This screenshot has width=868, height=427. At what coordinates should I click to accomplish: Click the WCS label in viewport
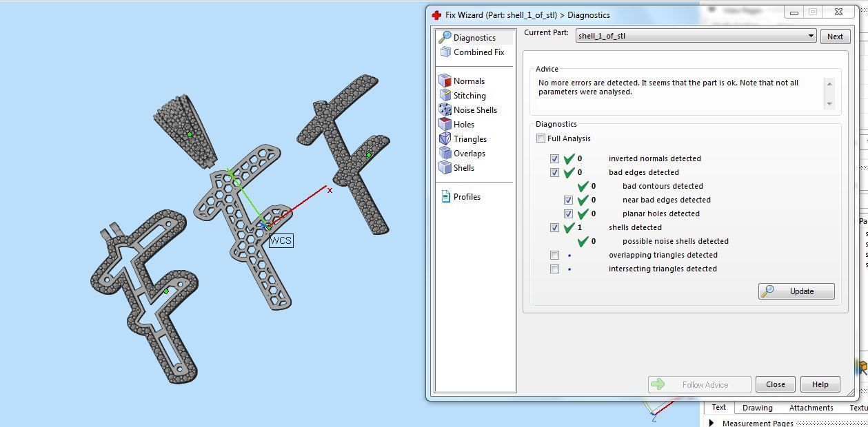[281, 240]
